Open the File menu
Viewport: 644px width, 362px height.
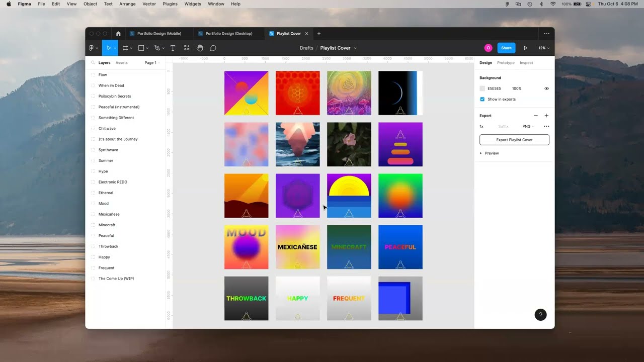41,4
